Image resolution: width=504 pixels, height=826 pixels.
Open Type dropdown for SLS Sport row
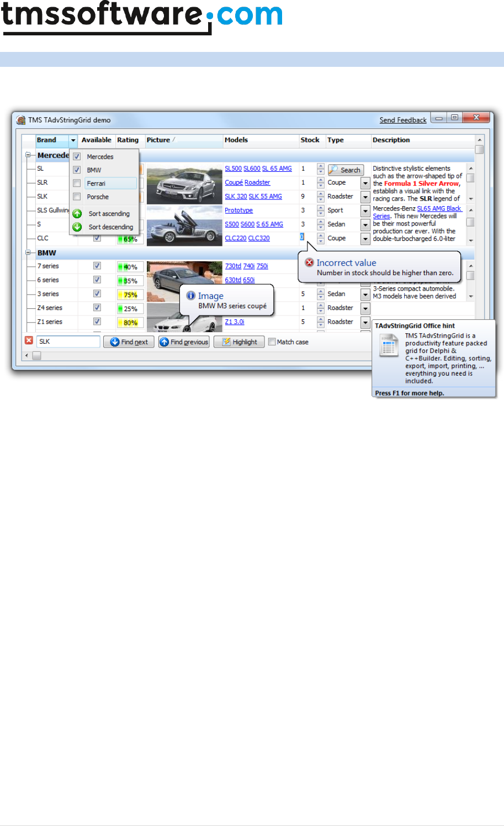[365, 211]
